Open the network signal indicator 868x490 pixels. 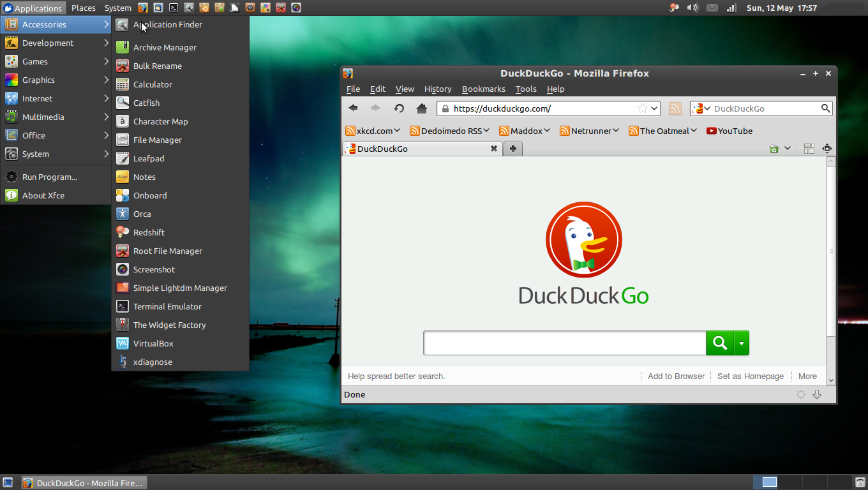(x=731, y=8)
